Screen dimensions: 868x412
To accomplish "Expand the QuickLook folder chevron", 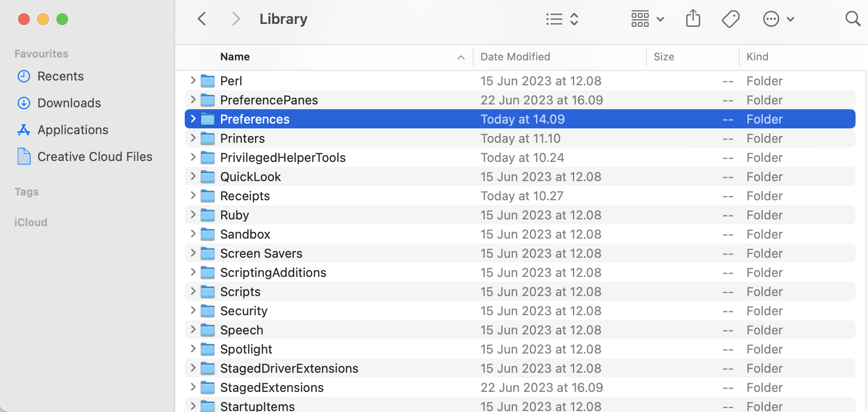I will [193, 176].
